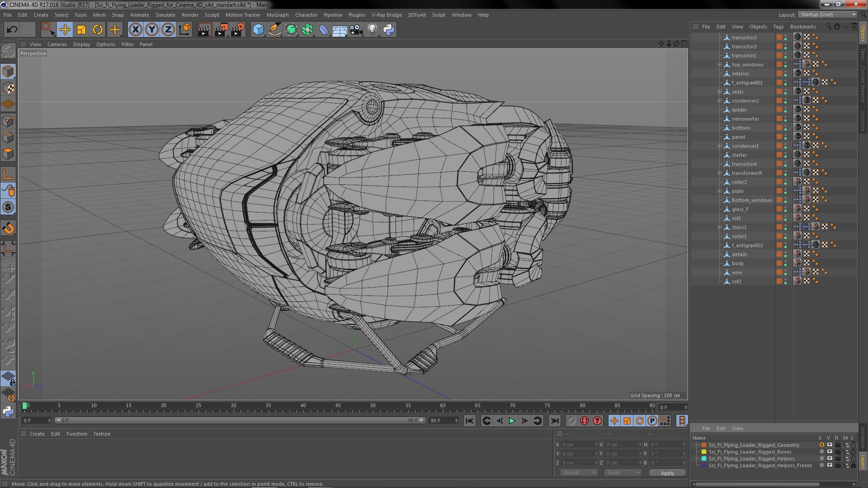Click the Render View clapperboard icon

click(x=204, y=30)
